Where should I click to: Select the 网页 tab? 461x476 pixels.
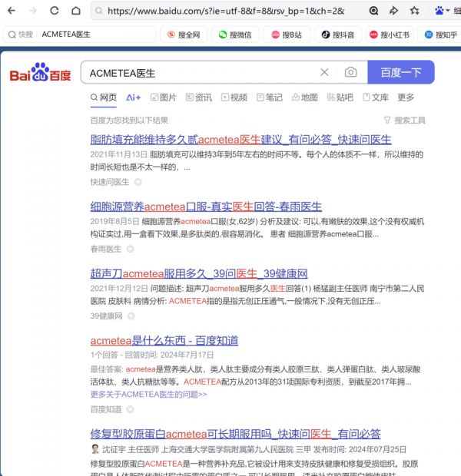pos(104,98)
